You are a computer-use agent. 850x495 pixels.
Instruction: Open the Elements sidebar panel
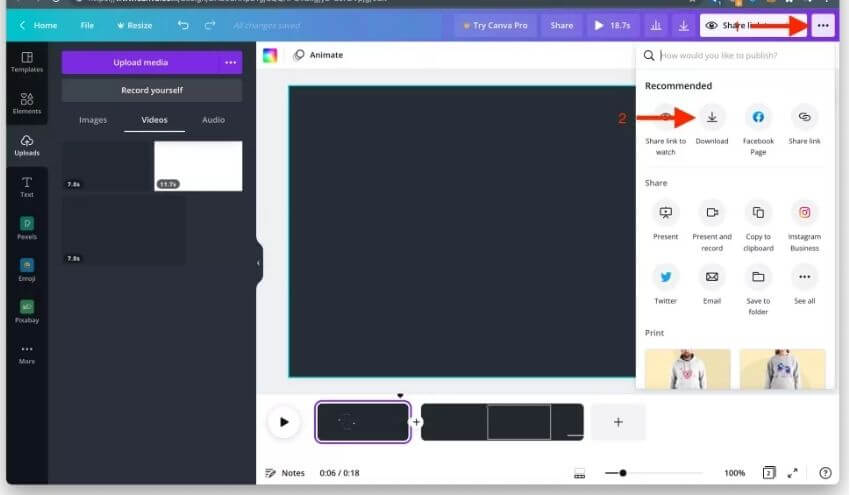pos(27,103)
